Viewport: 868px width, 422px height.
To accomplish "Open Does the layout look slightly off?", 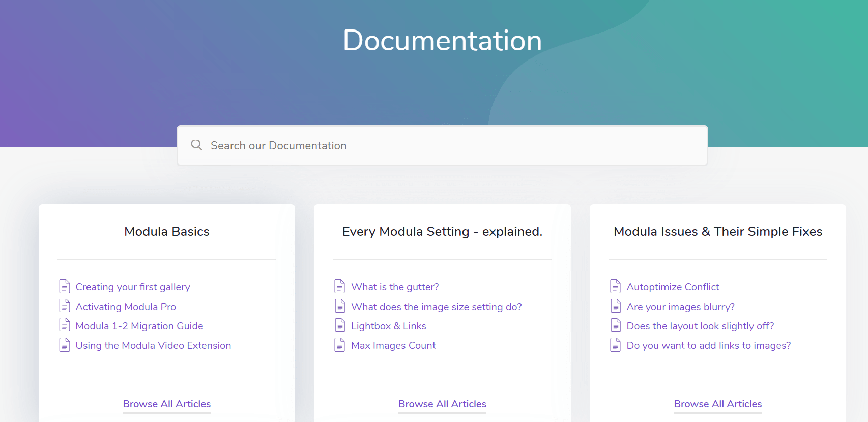I will [x=700, y=326].
